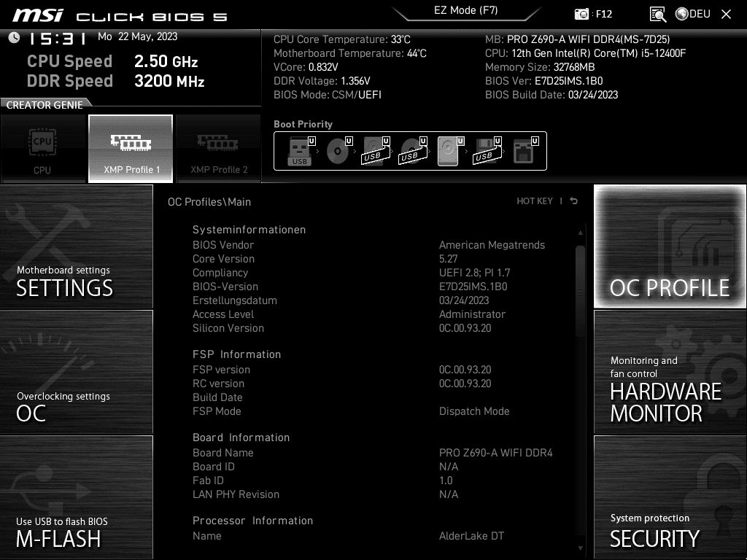Screen dimensions: 747x560
Task: Click the scrollbar thumb in the info list
Action: (580, 291)
